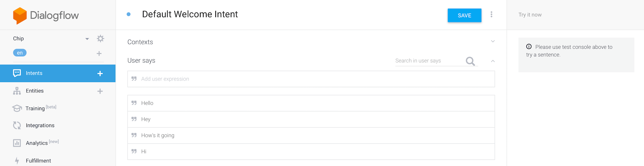Click the quote icon beside Hey

(134, 119)
